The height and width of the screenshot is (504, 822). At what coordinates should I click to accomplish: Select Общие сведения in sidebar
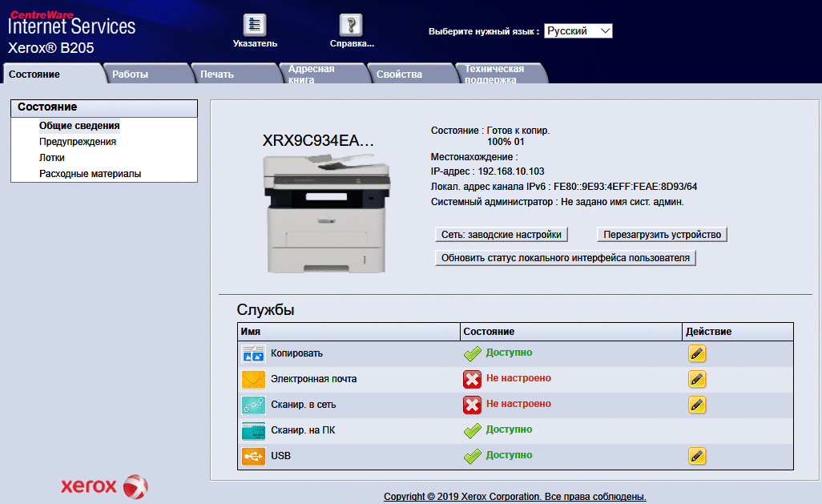tap(79, 126)
